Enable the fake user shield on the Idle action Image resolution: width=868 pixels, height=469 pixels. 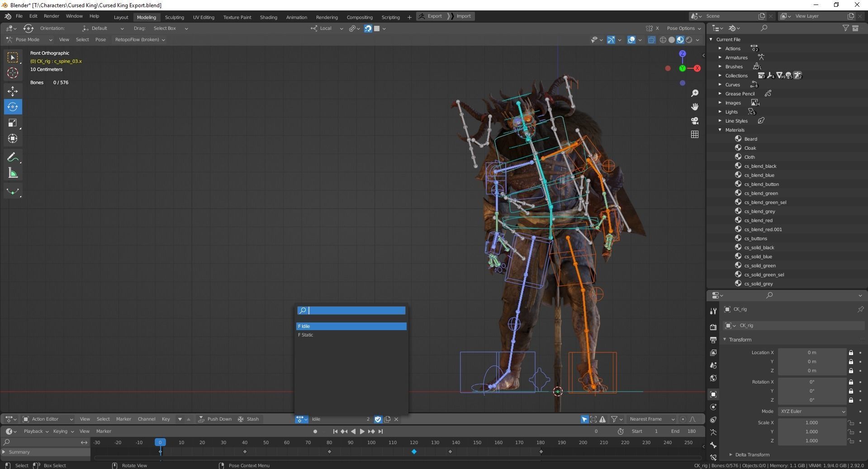(x=378, y=419)
